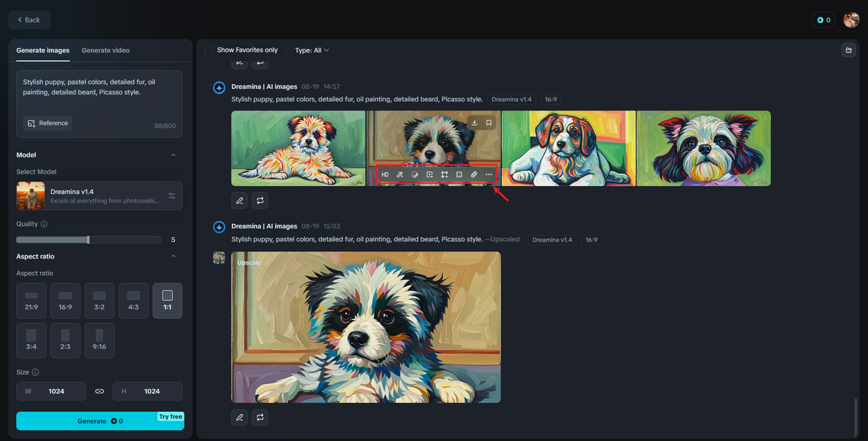The image size is (868, 441).
Task: Open the Type: All filter dropdown
Action: pyautogui.click(x=312, y=50)
